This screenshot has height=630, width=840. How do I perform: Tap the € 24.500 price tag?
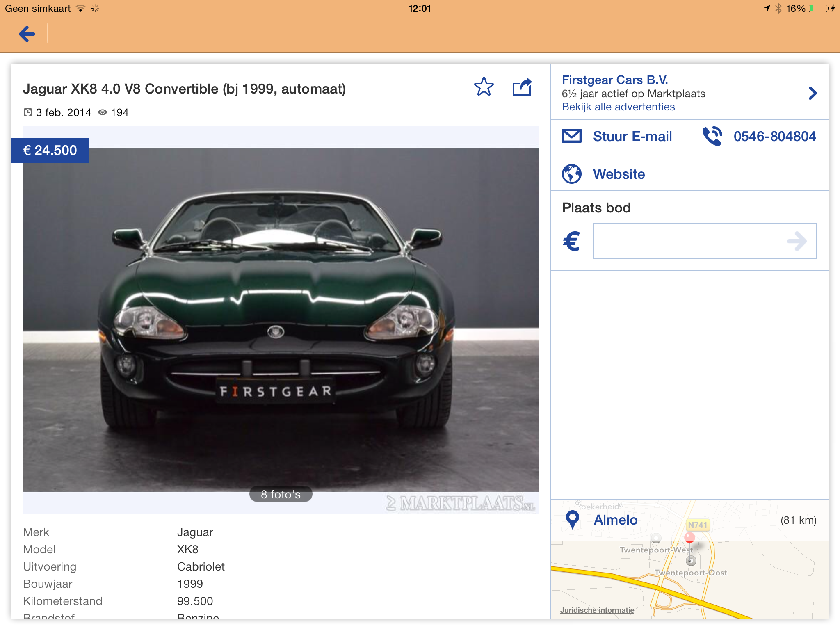coord(50,151)
